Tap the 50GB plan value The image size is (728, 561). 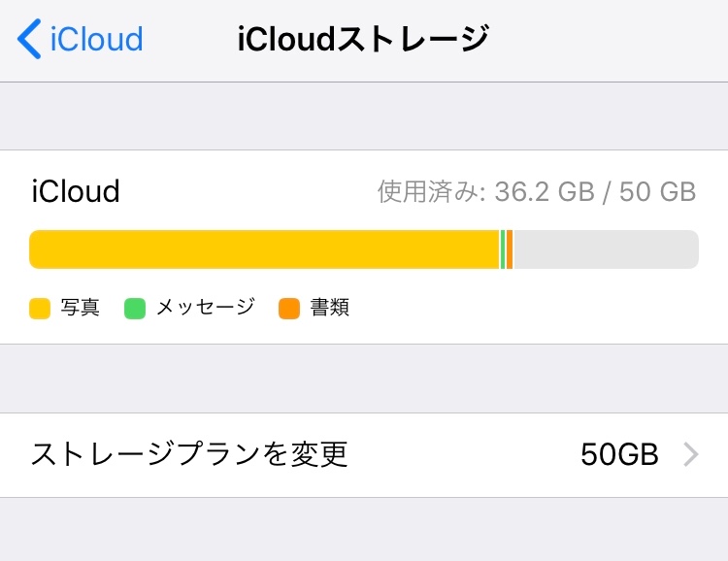[x=619, y=454]
